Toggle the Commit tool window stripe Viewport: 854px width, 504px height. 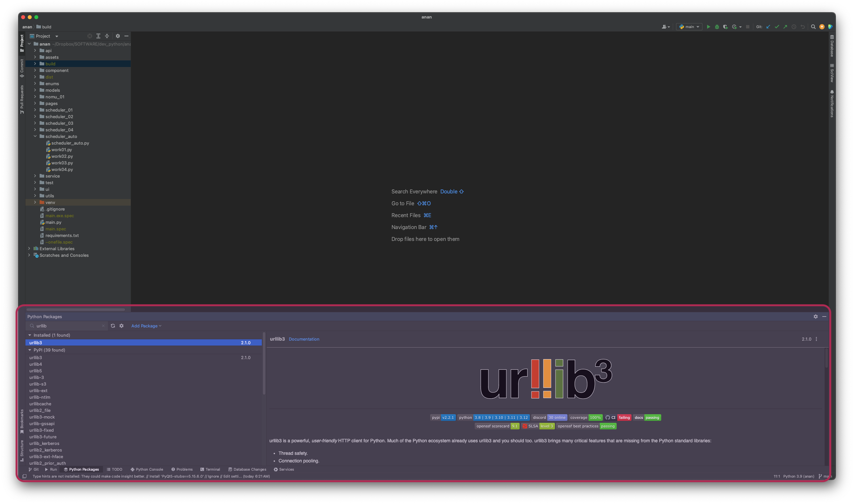(22, 68)
